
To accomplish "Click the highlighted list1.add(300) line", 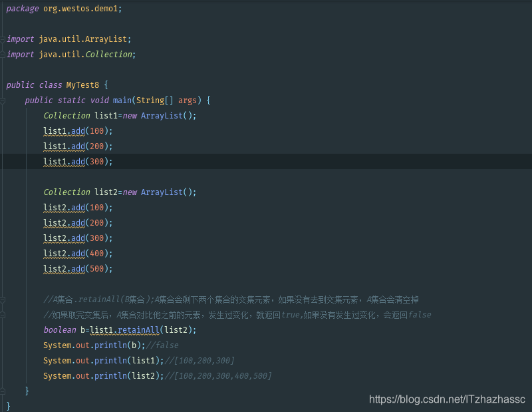I will click(78, 162).
